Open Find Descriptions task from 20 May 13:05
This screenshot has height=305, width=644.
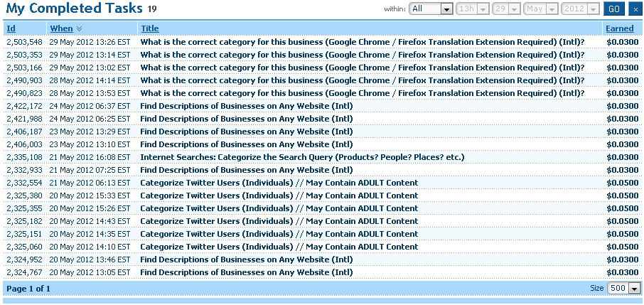(247, 272)
